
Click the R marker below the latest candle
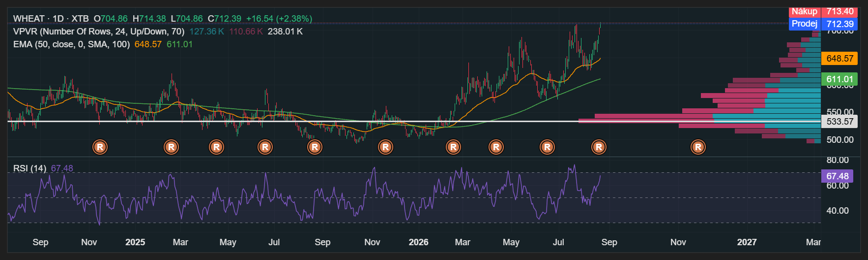[x=599, y=147]
